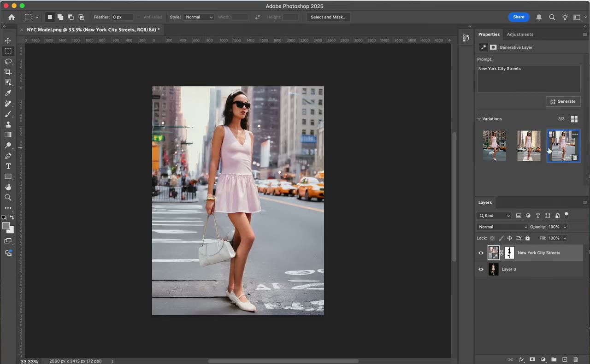Open notifications bell icon
The image size is (590, 364).
click(539, 17)
